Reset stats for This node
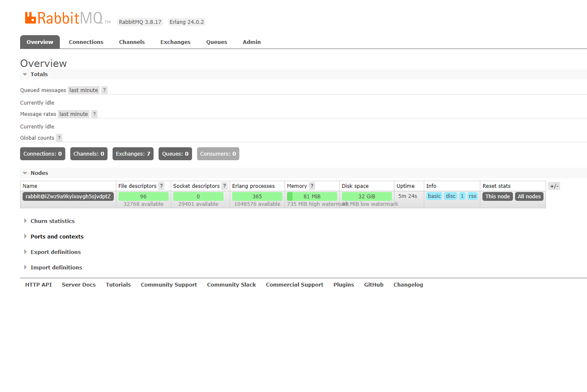Image resolution: width=587 pixels, height=392 pixels. [x=497, y=197]
